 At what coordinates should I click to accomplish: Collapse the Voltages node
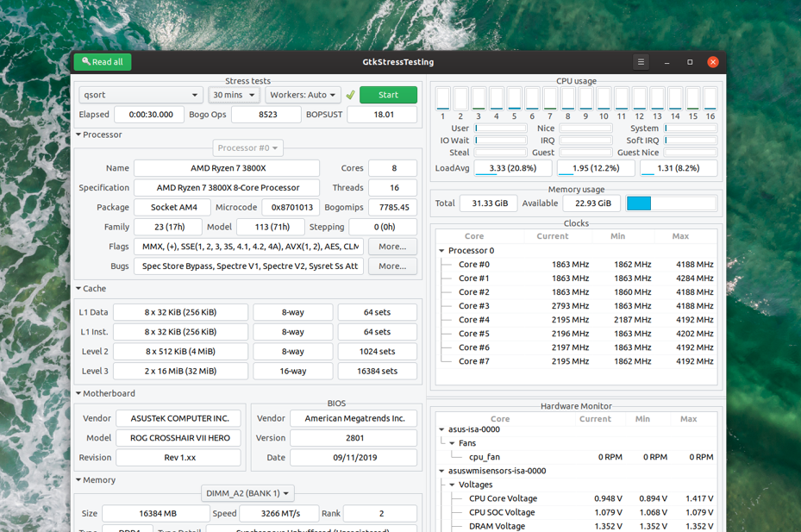(452, 485)
